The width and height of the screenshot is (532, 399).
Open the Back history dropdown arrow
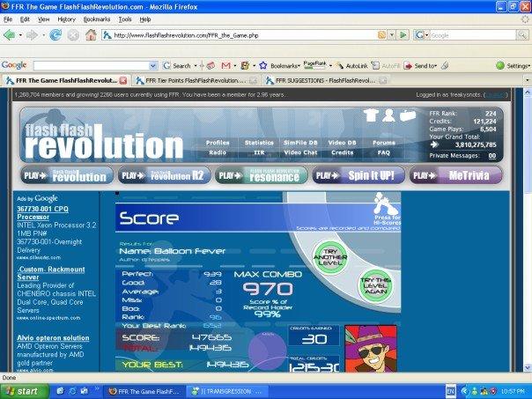pos(20,35)
